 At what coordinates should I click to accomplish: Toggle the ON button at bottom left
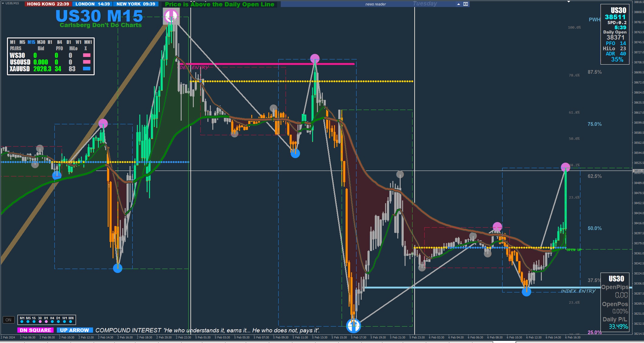click(x=9, y=320)
